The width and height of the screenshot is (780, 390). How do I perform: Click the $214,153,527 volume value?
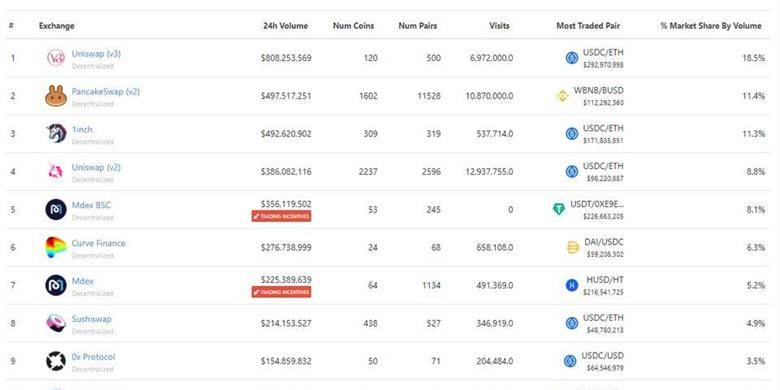tap(286, 323)
